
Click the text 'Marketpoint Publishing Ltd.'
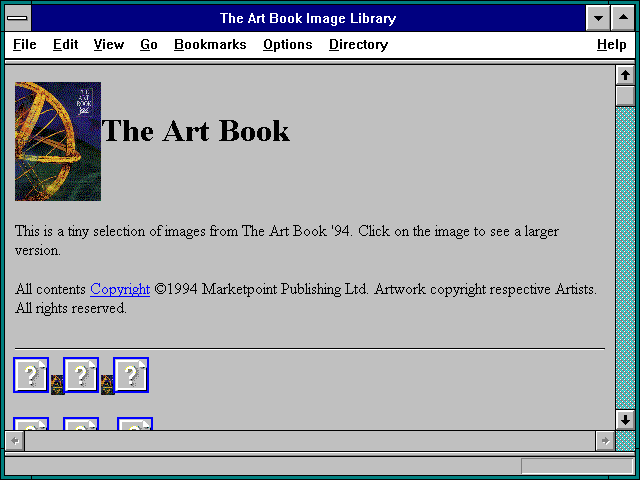(x=285, y=289)
